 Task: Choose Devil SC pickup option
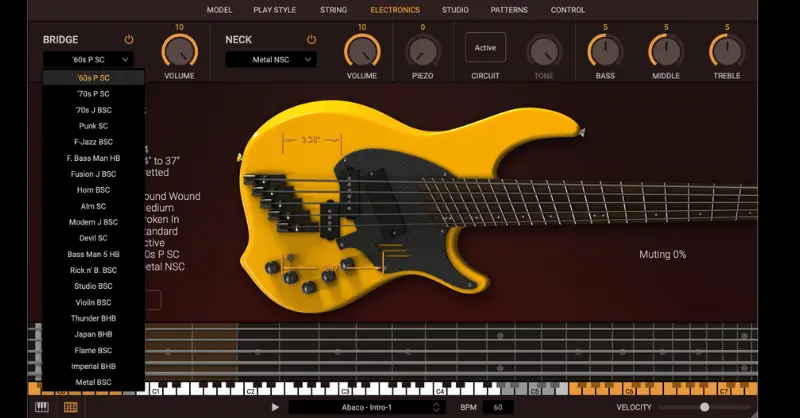[x=93, y=238]
